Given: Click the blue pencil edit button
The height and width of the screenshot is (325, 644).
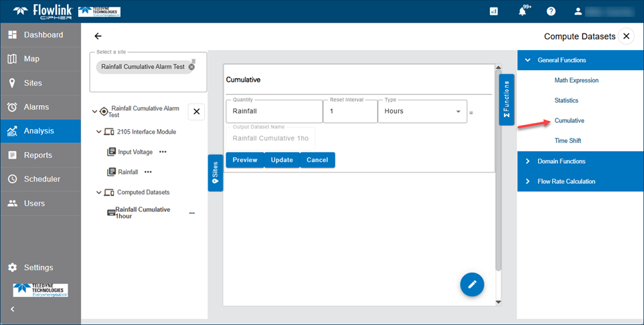Looking at the screenshot, I should tap(472, 284).
